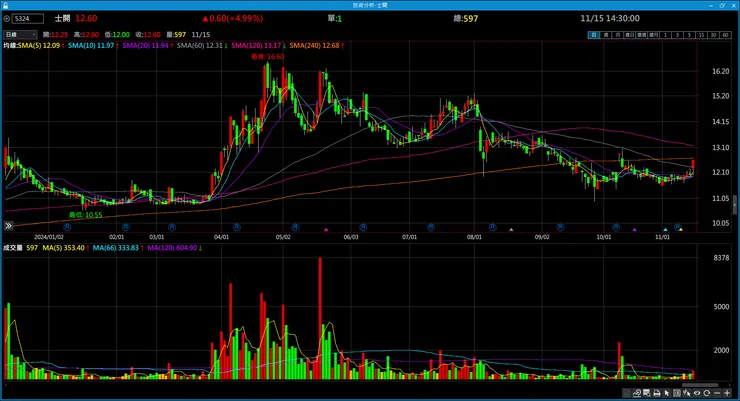This screenshot has height=401, width=740.
Task: Open the window zoom tool in bottom toolbar
Action: point(647,393)
